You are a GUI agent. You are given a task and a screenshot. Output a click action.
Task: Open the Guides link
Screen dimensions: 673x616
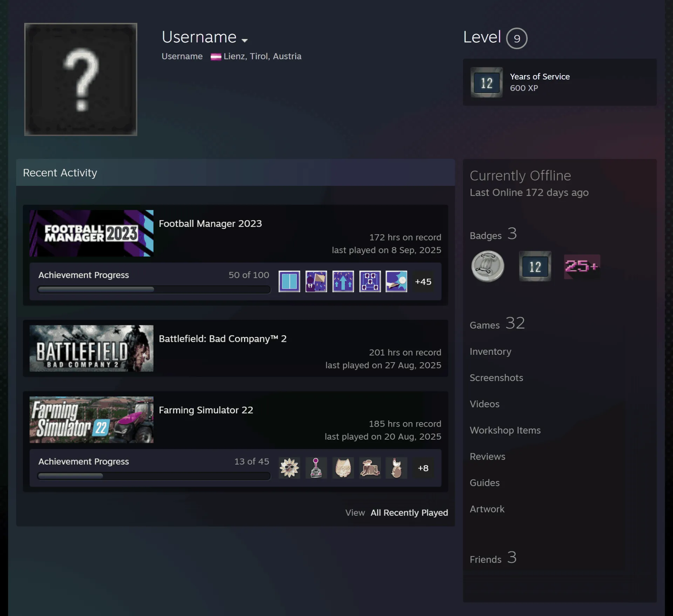(484, 483)
